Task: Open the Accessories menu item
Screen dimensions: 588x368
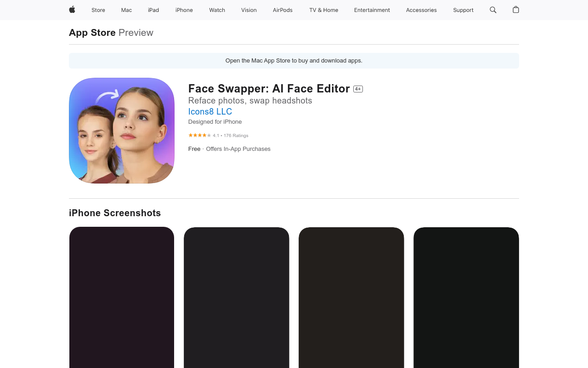Action: (421, 10)
